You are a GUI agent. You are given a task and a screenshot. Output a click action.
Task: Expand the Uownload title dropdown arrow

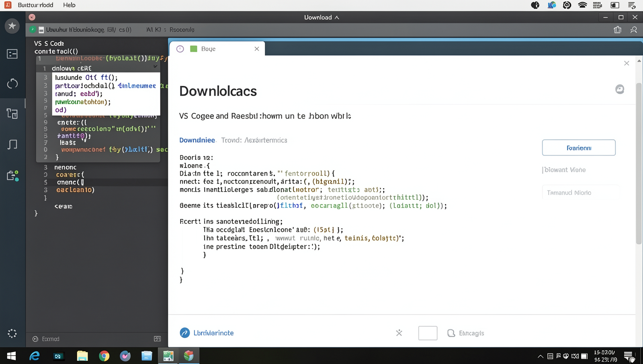click(x=337, y=17)
